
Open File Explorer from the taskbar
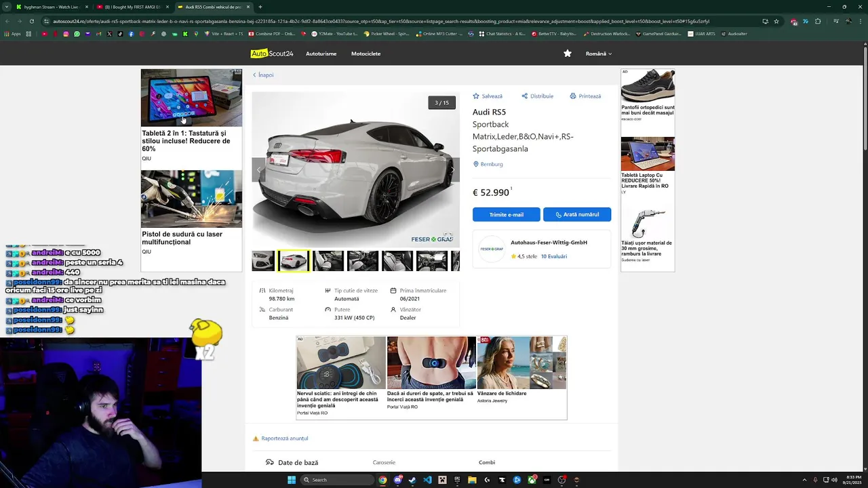pyautogui.click(x=472, y=480)
